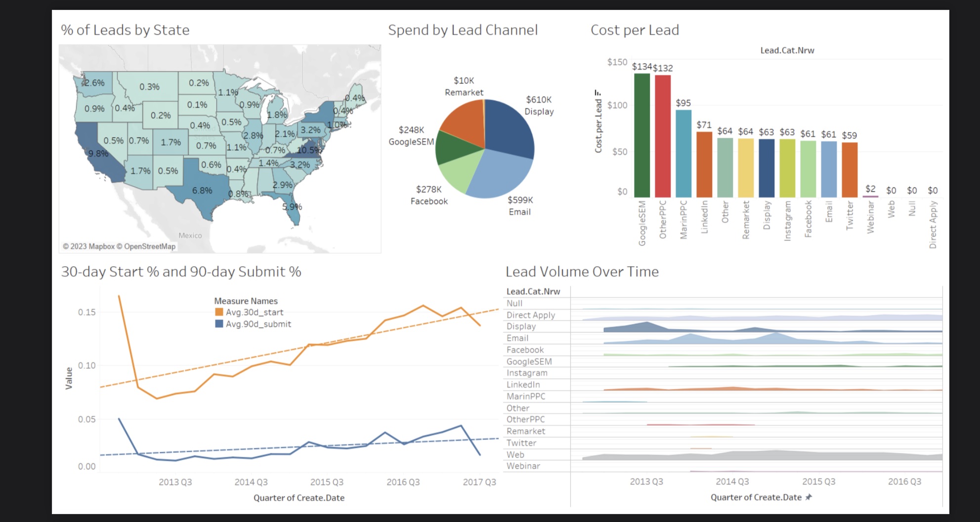Click the Lead Volume Over Time title

(582, 272)
